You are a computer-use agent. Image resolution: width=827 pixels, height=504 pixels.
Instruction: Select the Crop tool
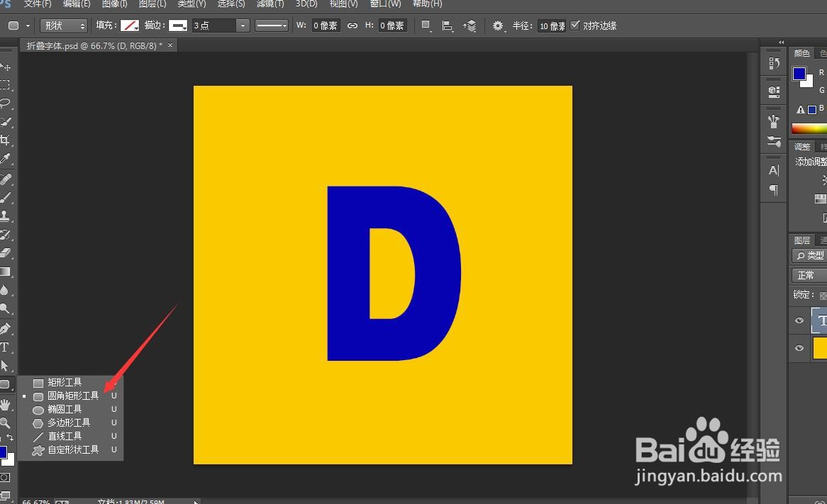coord(5,140)
